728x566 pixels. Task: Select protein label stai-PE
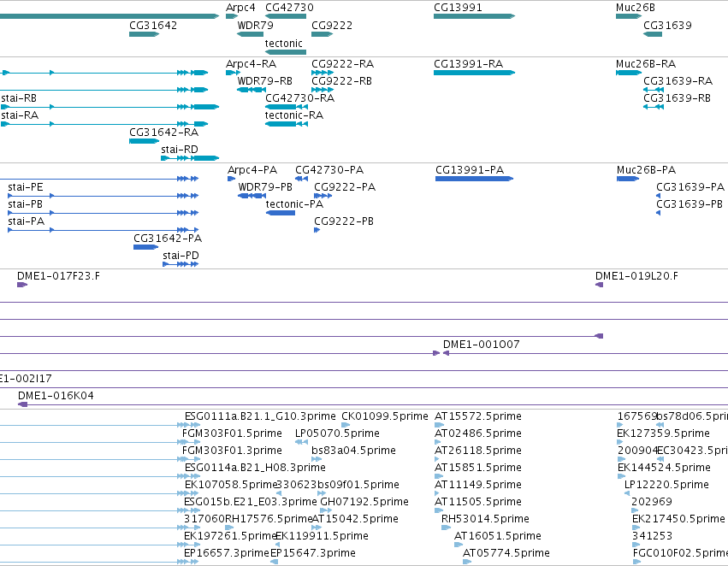point(26,187)
